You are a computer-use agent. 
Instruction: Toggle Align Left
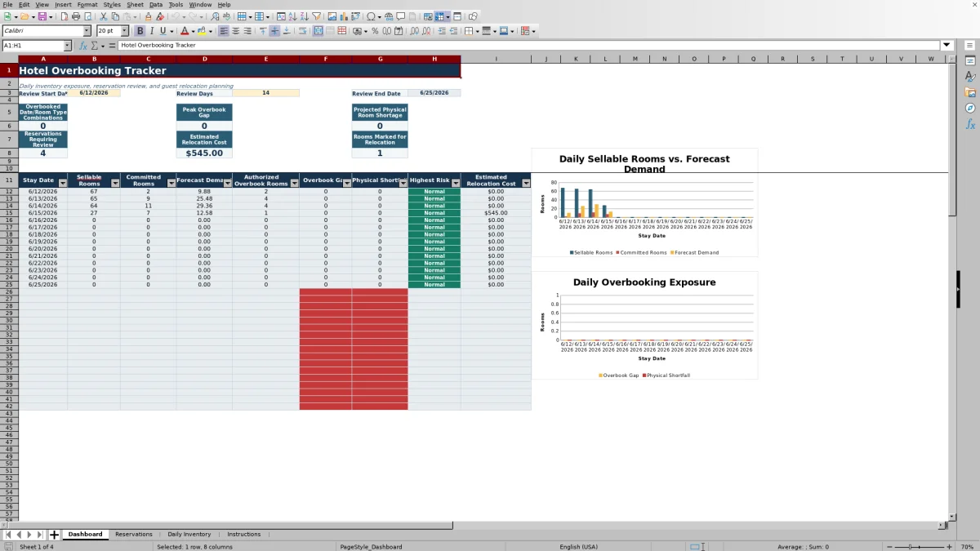tap(223, 31)
